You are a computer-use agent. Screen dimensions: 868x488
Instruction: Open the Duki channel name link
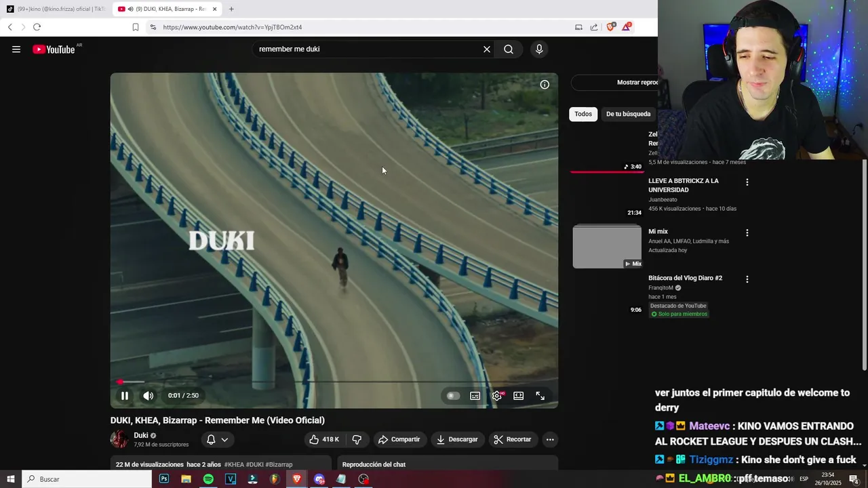141,435
